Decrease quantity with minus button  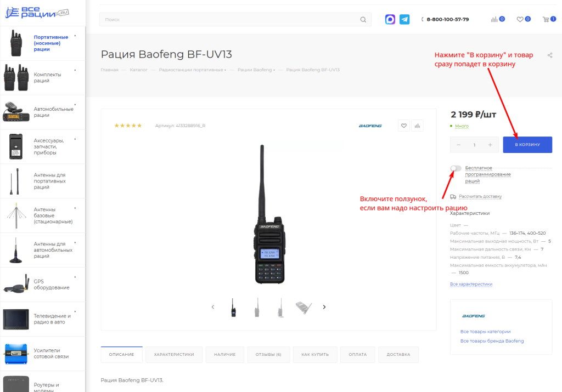(x=459, y=145)
